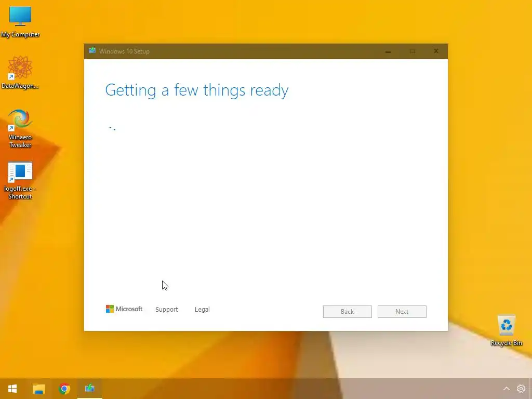532x399 pixels.
Task: Open File Explorer from the taskbar
Action: point(38,389)
